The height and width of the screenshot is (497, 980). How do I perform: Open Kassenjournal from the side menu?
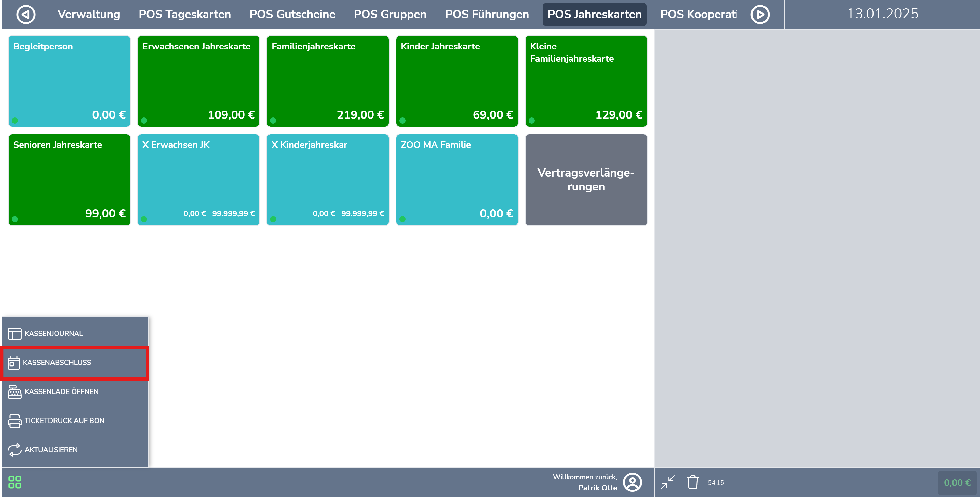click(54, 333)
